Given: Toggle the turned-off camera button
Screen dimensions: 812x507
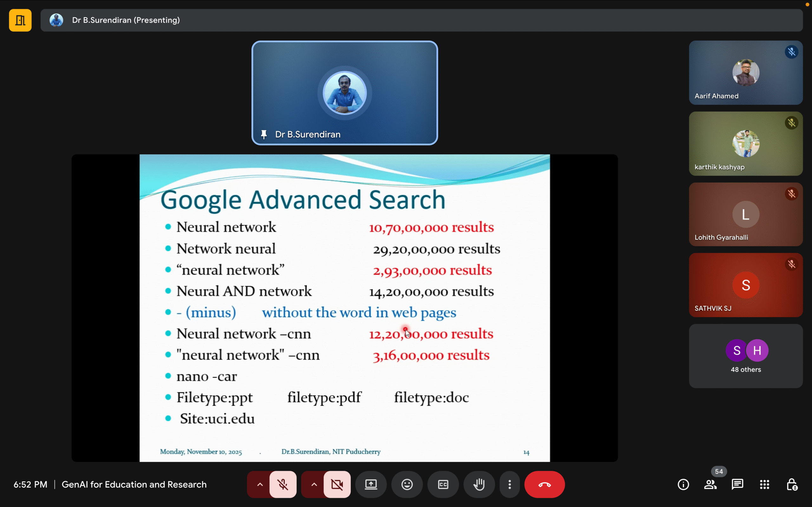Looking at the screenshot, I should [x=337, y=484].
